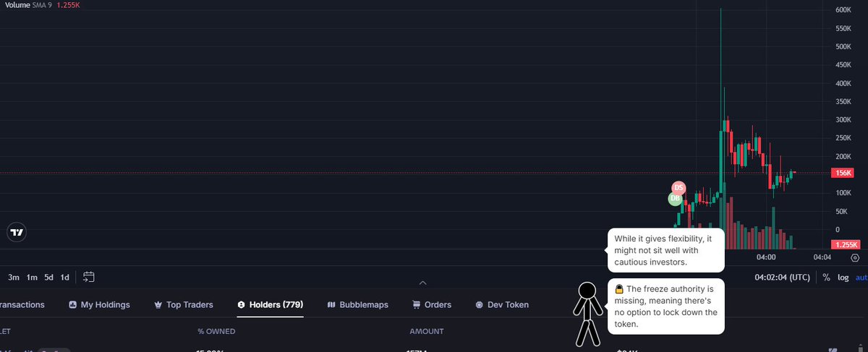
Task: Open the go-to-date calendar icon
Action: coord(89,277)
